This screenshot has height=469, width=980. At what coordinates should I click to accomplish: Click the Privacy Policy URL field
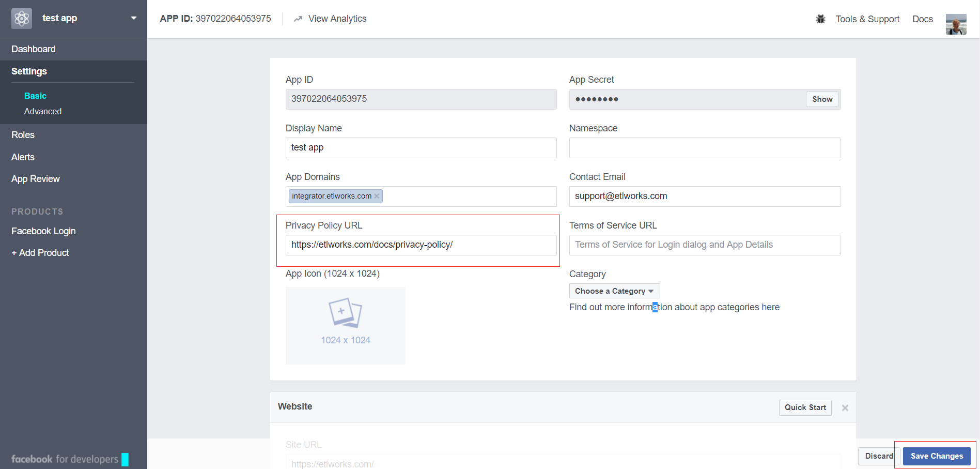tap(421, 245)
